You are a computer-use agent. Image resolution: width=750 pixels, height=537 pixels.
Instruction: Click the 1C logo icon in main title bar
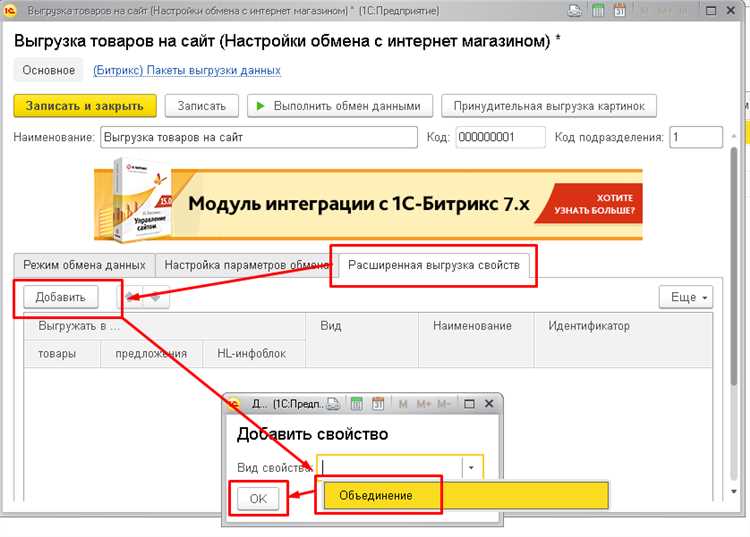click(x=10, y=11)
